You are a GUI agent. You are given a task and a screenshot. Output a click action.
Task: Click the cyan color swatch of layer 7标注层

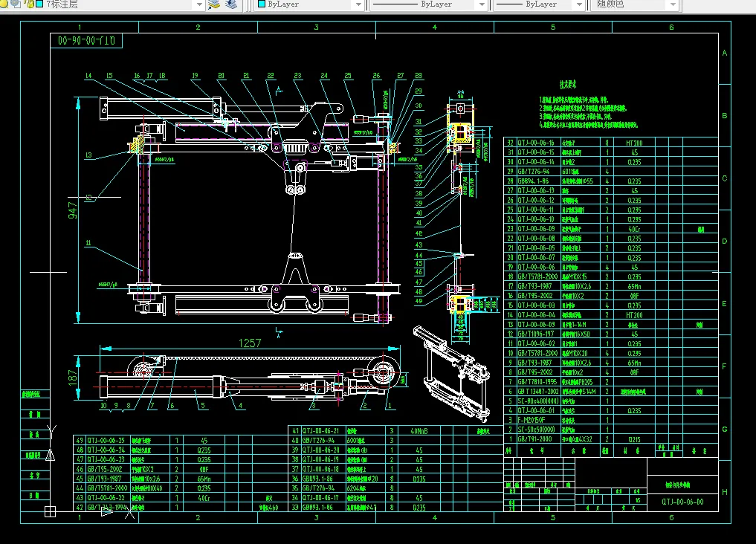[x=39, y=4]
